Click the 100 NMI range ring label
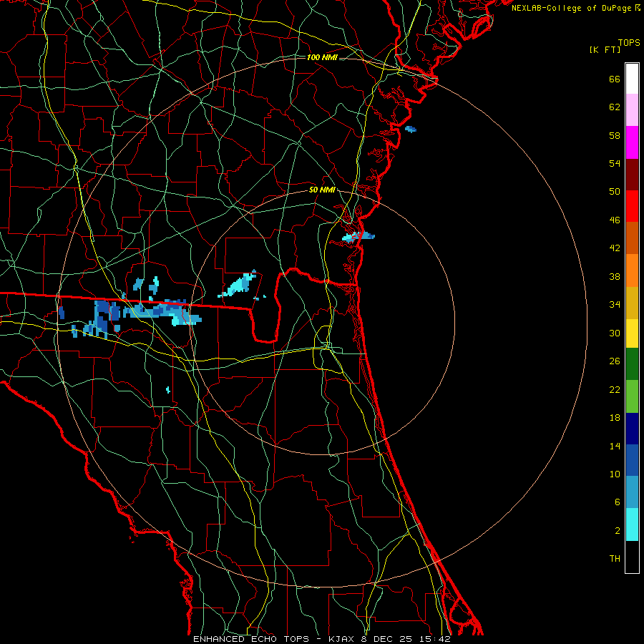 pyautogui.click(x=322, y=57)
